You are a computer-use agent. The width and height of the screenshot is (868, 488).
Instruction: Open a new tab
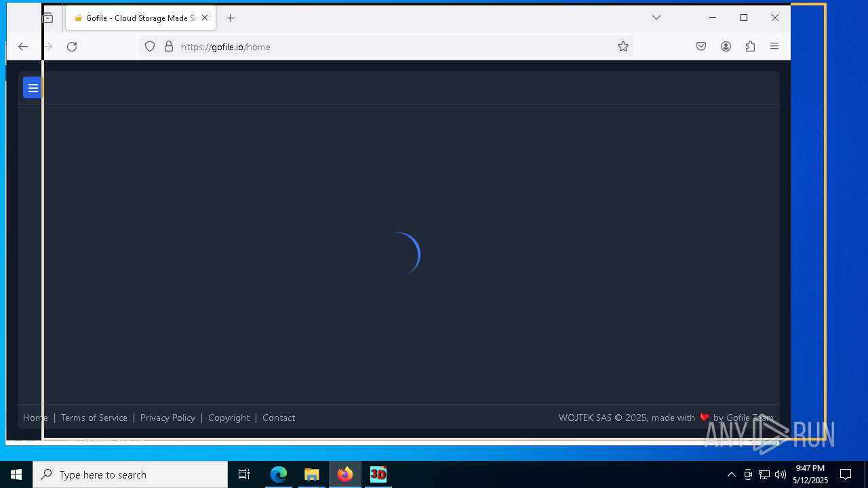pyautogui.click(x=231, y=18)
